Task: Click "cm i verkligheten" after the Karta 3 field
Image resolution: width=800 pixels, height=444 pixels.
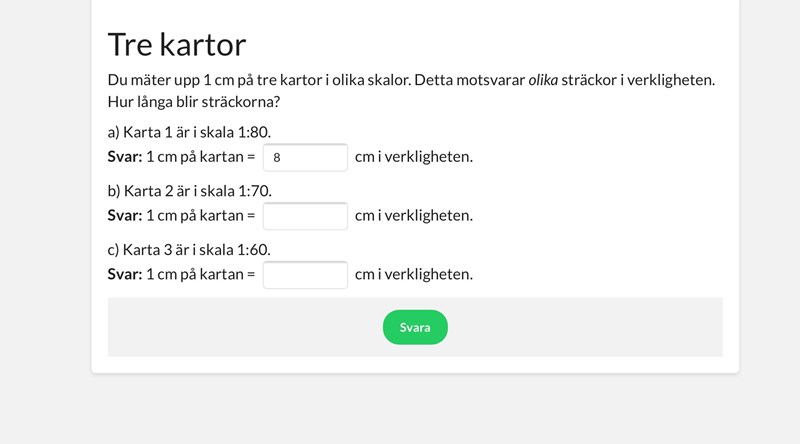Action: 413,274
